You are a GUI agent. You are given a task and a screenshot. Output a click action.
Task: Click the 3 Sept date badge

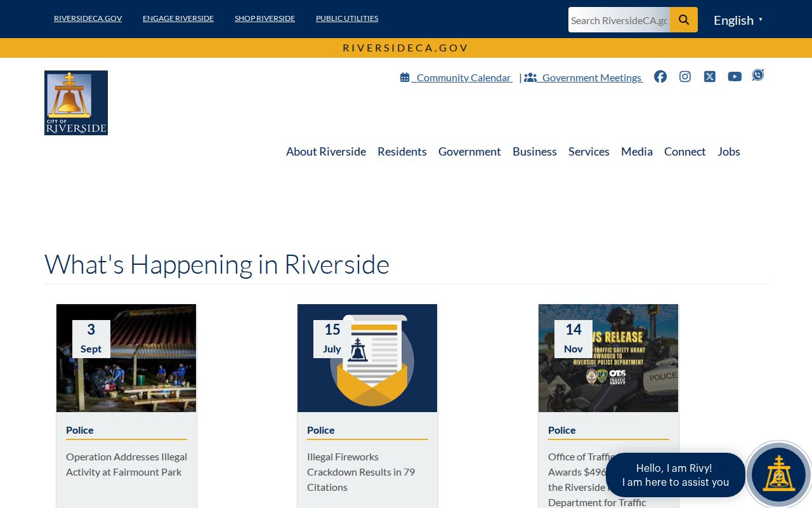[x=91, y=339]
